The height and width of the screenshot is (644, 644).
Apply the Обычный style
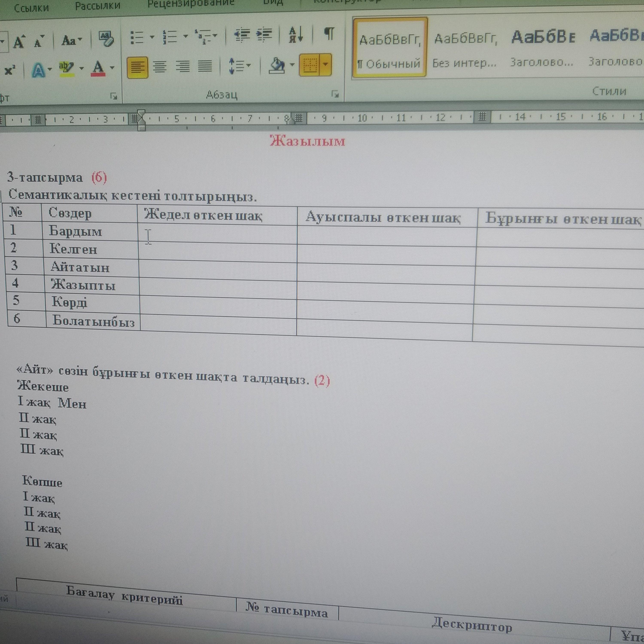[x=390, y=48]
